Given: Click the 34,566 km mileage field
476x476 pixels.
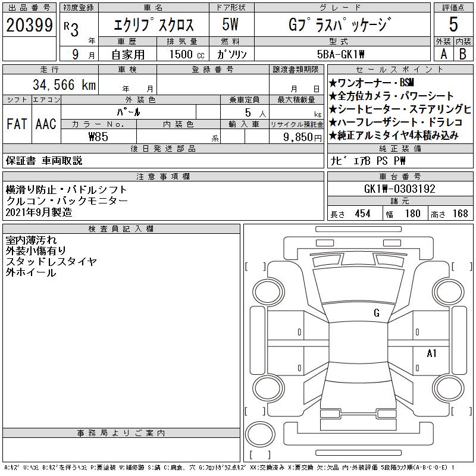Looking at the screenshot, I should point(50,85).
